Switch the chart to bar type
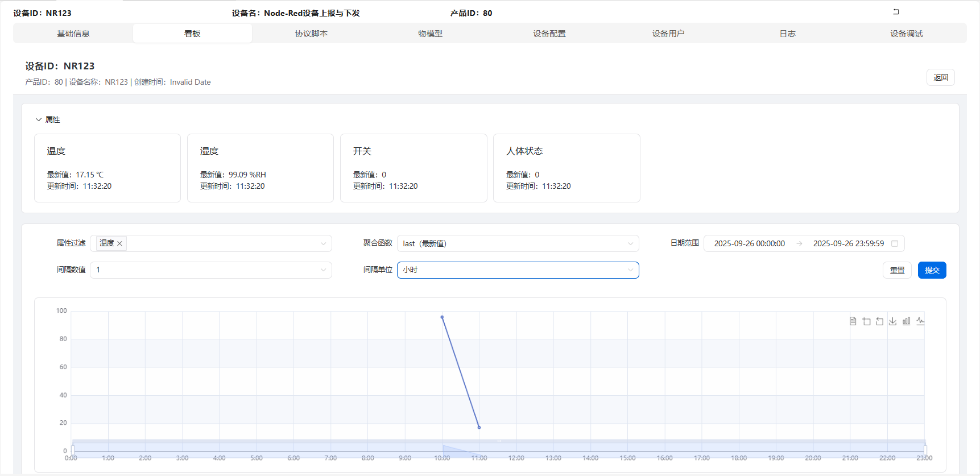 tap(907, 321)
